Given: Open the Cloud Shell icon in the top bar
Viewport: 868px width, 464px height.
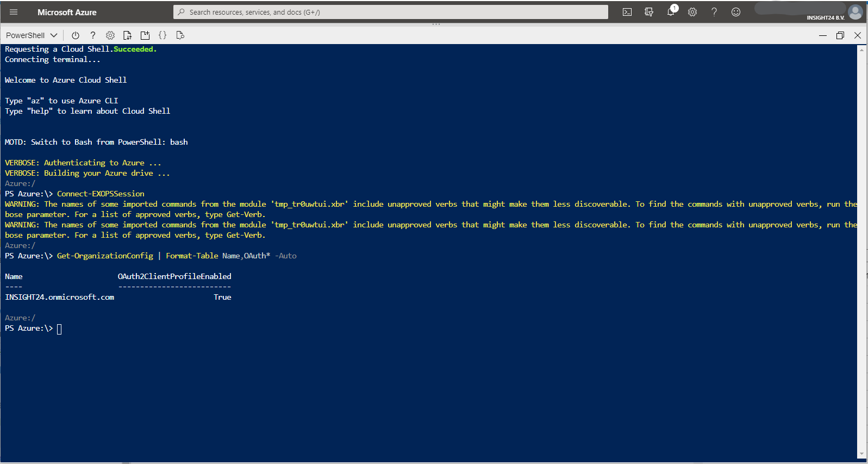Looking at the screenshot, I should [627, 12].
